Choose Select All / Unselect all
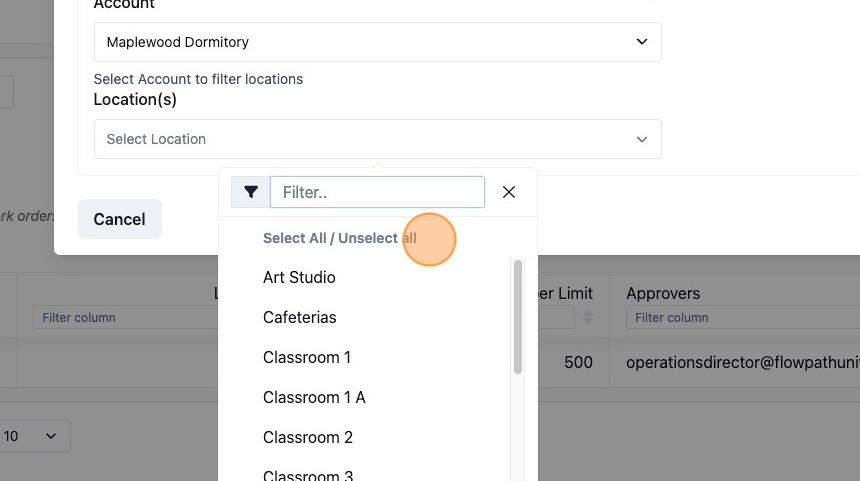The width and height of the screenshot is (860, 481). coord(340,238)
